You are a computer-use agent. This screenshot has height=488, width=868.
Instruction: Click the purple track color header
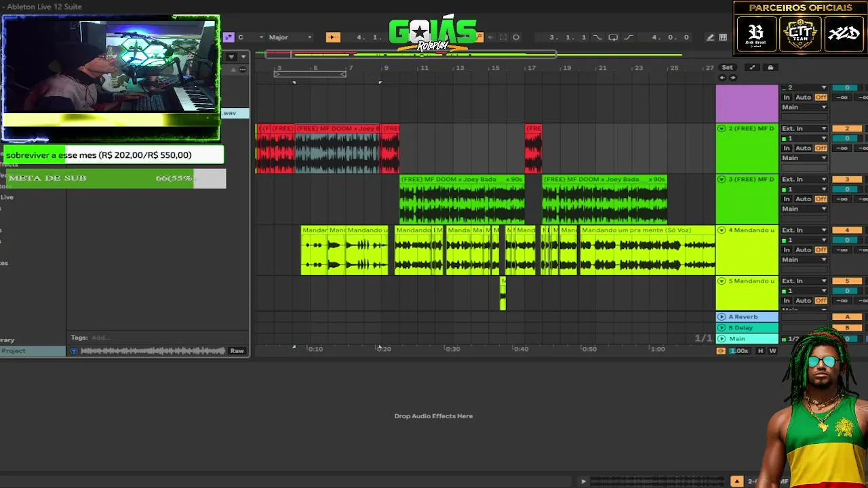pyautogui.click(x=747, y=103)
